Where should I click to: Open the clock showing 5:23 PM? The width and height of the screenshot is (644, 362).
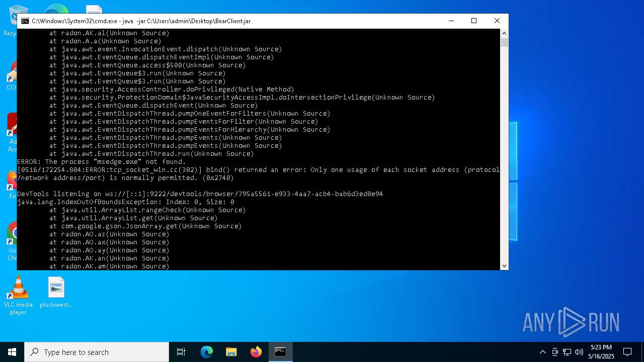pyautogui.click(x=601, y=352)
